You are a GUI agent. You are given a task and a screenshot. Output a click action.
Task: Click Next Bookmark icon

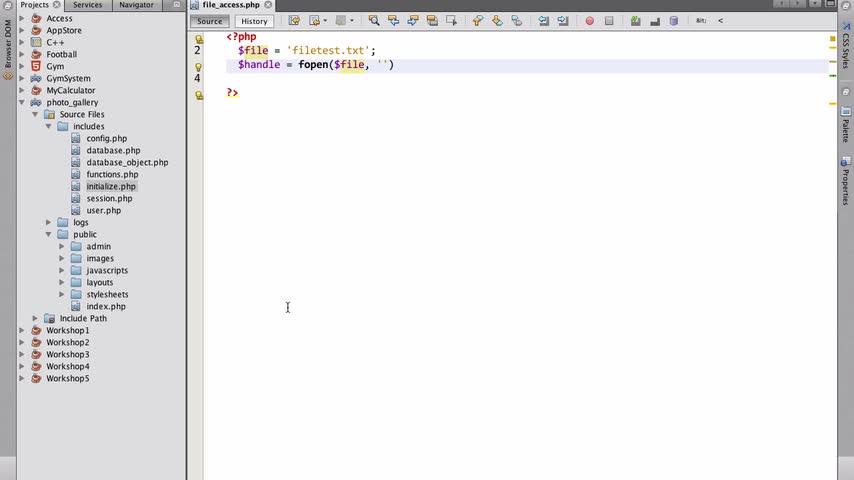(x=497, y=21)
